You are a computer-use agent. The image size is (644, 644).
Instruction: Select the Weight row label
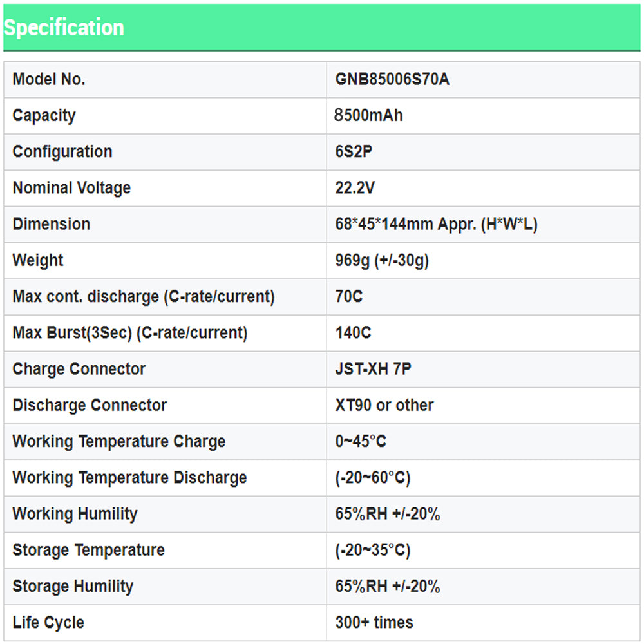click(x=38, y=260)
